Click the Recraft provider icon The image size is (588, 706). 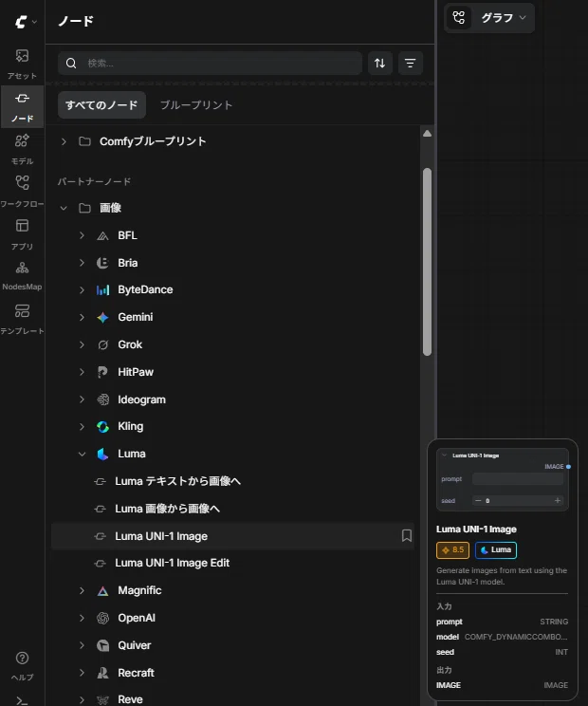point(102,673)
